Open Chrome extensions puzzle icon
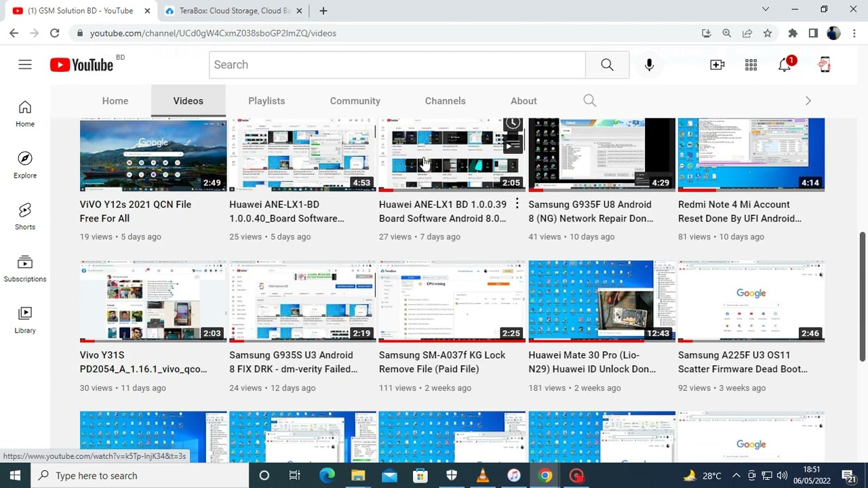868x488 pixels. 793,33
